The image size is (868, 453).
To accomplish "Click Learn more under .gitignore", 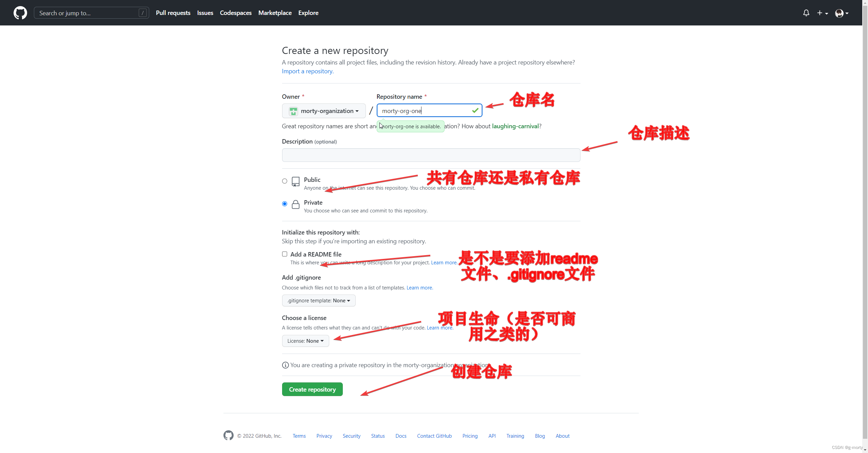I will coord(420,288).
